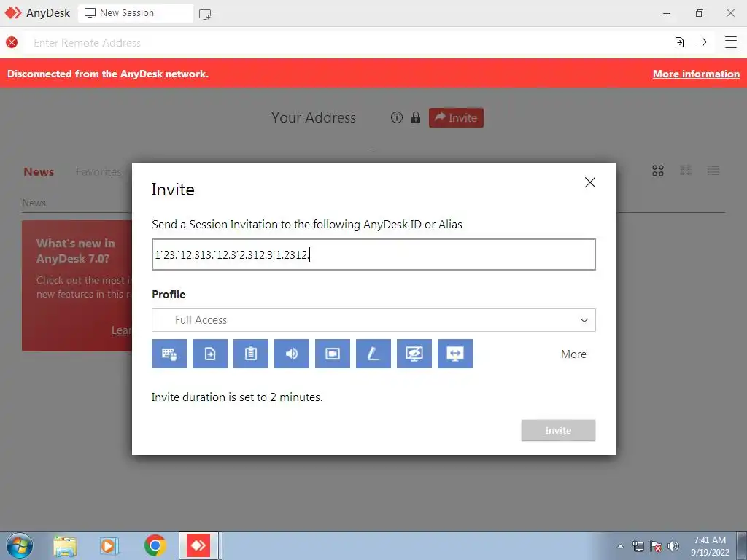Click the Enter Remote Address field
The height and width of the screenshot is (560, 747).
coord(348,43)
